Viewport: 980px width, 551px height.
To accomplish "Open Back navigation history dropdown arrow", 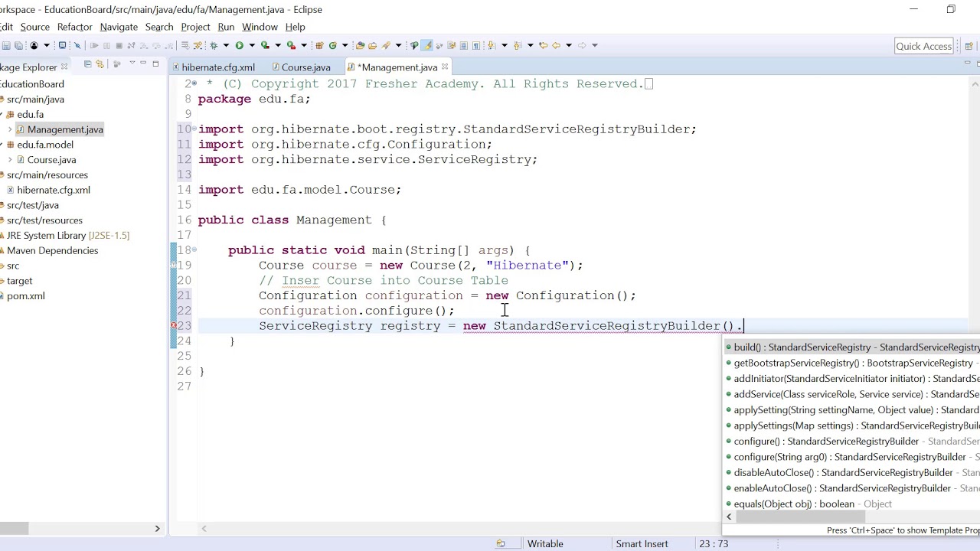I will click(x=569, y=46).
